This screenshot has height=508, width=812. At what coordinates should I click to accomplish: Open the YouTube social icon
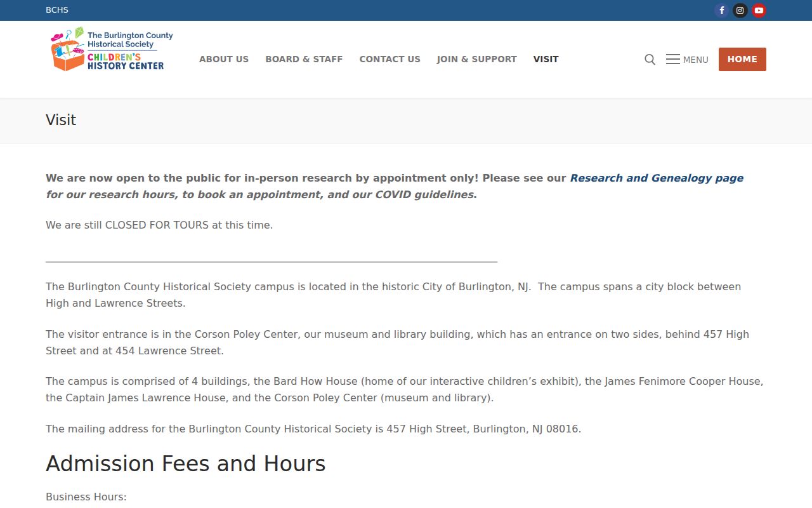coord(759,10)
